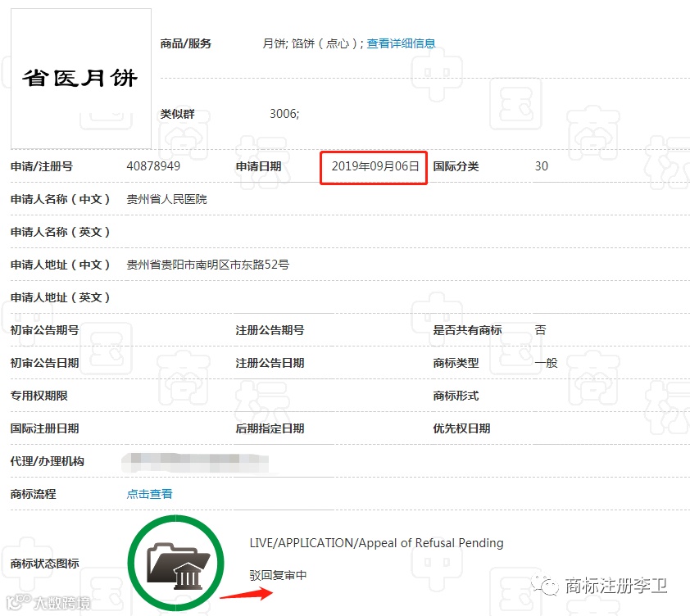Click the 申请/注册号 label
The height and width of the screenshot is (616, 690).
point(42,166)
